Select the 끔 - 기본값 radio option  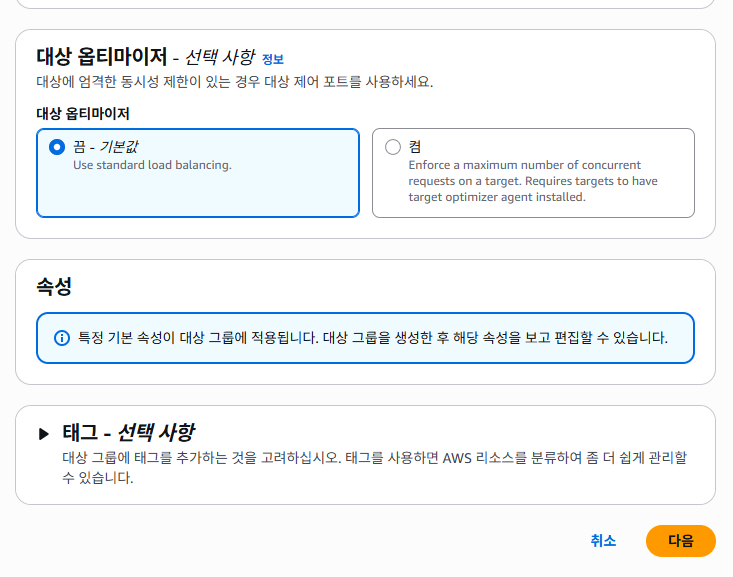pos(57,147)
